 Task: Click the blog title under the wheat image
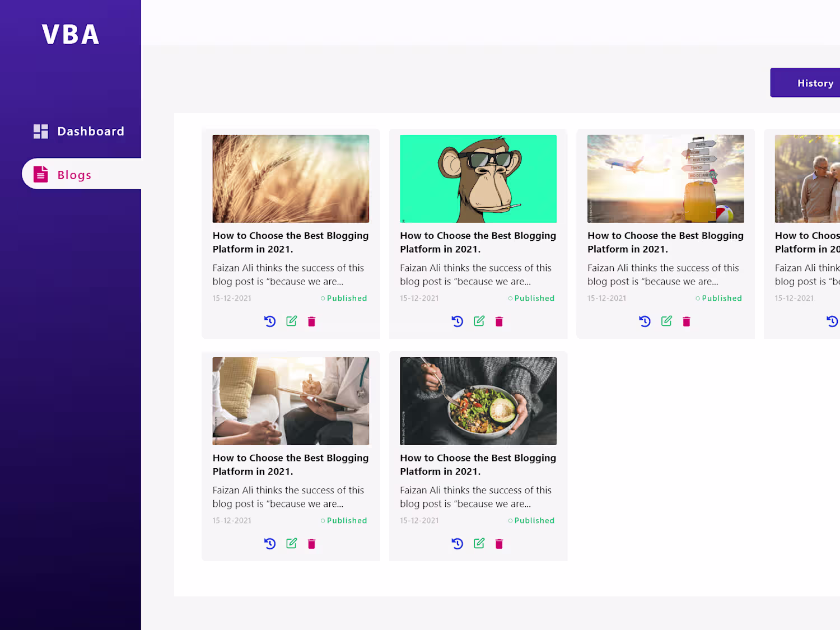tap(291, 242)
